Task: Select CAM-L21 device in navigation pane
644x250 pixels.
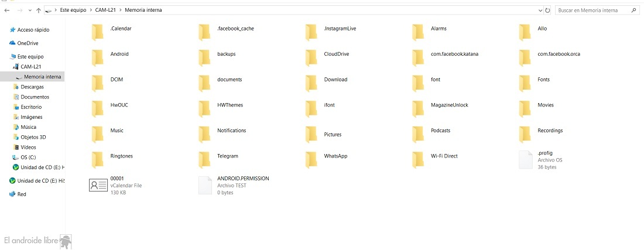Action: (x=27, y=67)
